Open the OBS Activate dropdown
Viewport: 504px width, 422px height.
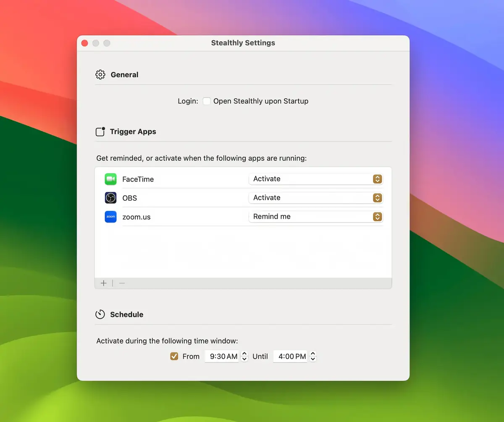tap(315, 198)
